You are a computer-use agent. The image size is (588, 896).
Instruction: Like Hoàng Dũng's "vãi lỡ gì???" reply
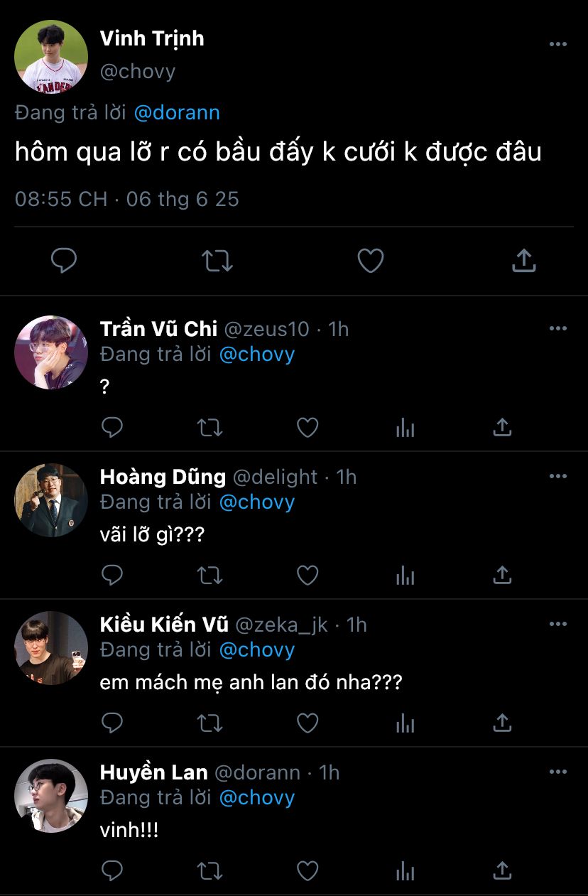(307, 575)
